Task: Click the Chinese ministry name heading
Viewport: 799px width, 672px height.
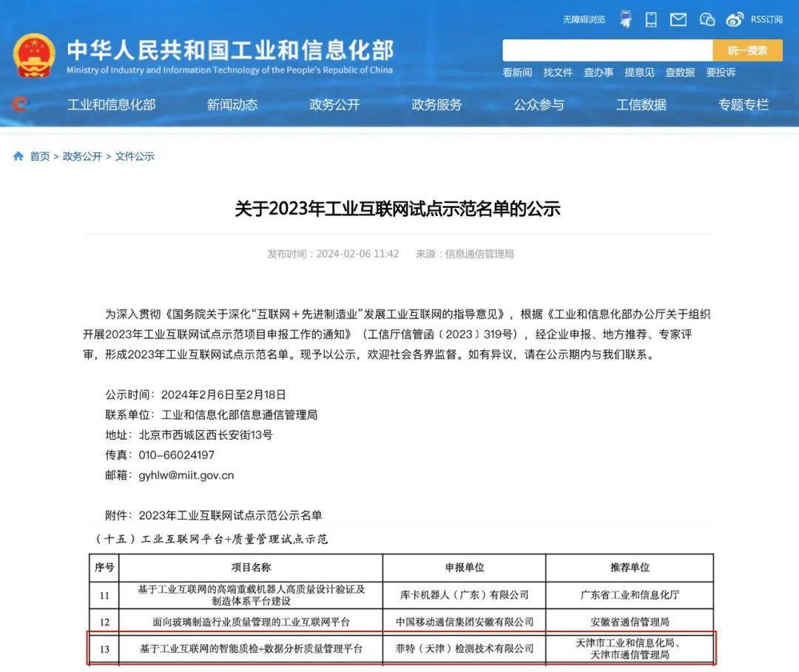Action: pos(230,50)
